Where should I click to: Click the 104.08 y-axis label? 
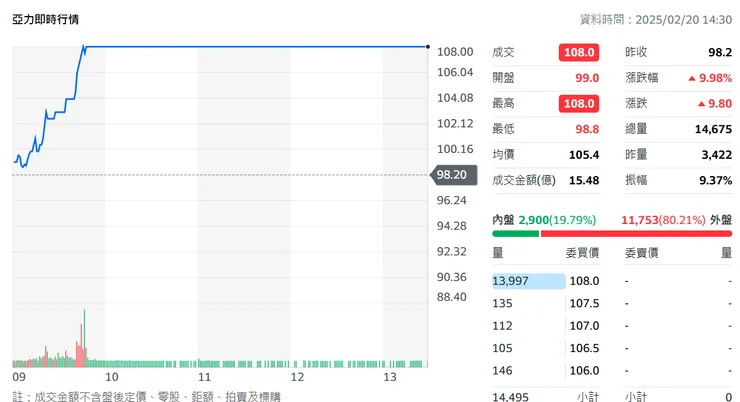(x=455, y=98)
